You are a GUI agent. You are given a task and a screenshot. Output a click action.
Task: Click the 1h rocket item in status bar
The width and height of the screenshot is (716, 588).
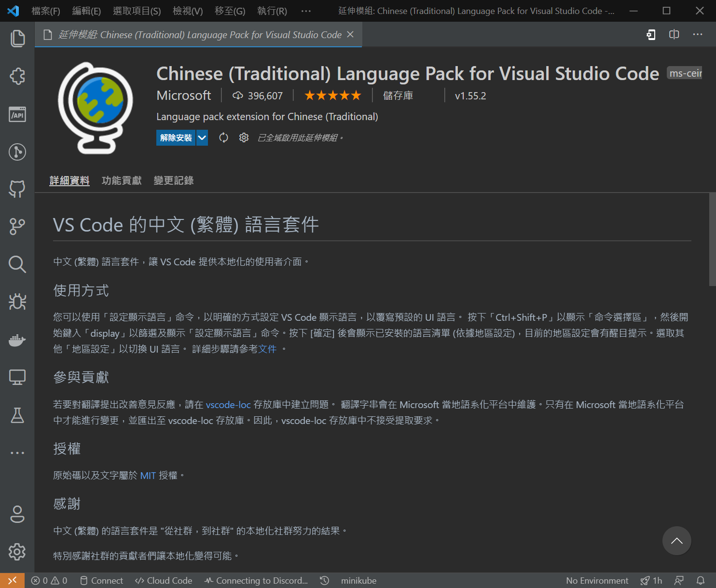(x=651, y=580)
